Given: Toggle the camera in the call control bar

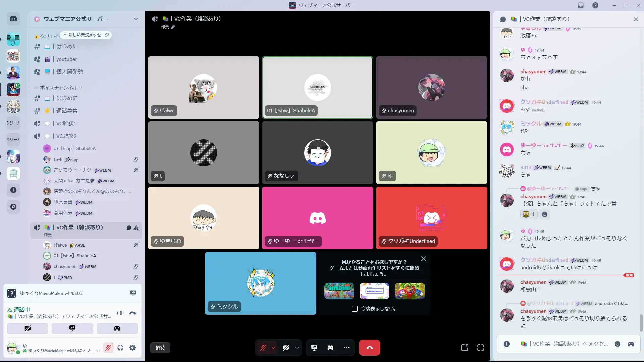Looking at the screenshot, I should coord(286,348).
